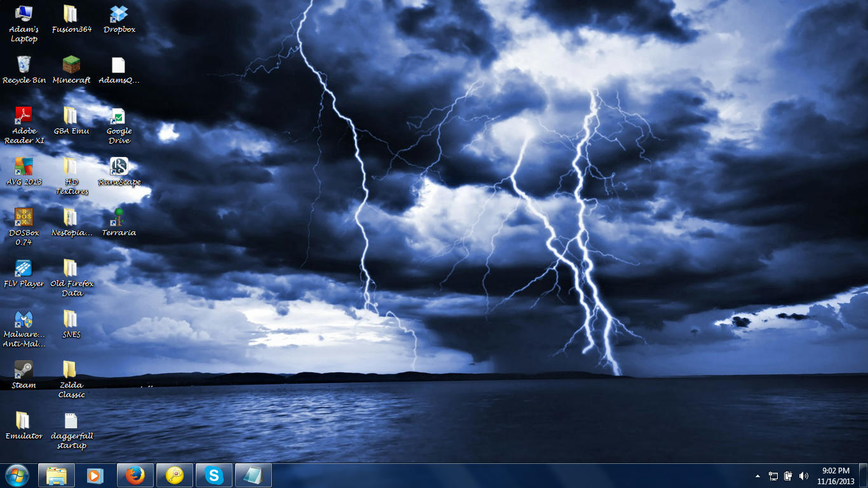Open the power plug tray icon
868x488 pixels.
pos(789,476)
